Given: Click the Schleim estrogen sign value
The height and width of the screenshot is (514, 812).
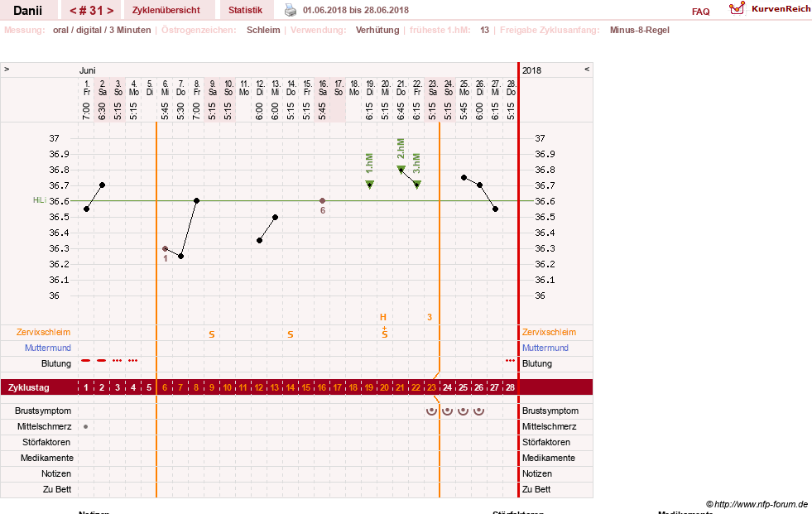Looking at the screenshot, I should [263, 30].
